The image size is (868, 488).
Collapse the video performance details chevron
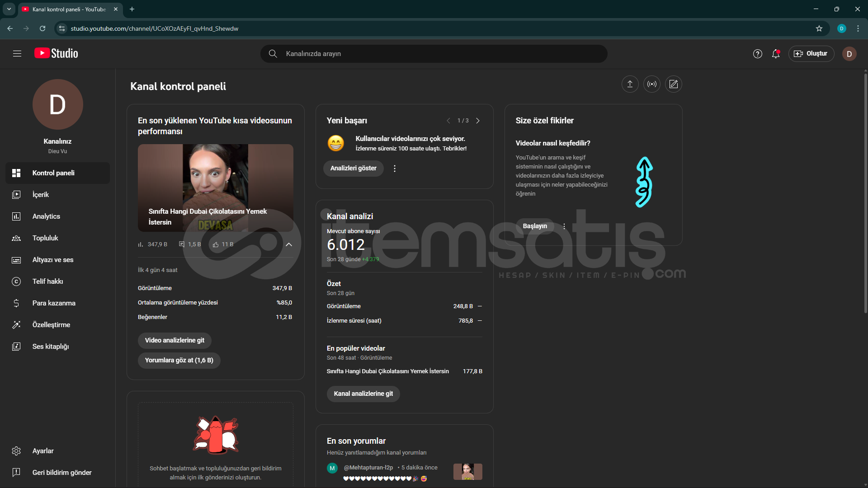(289, 244)
